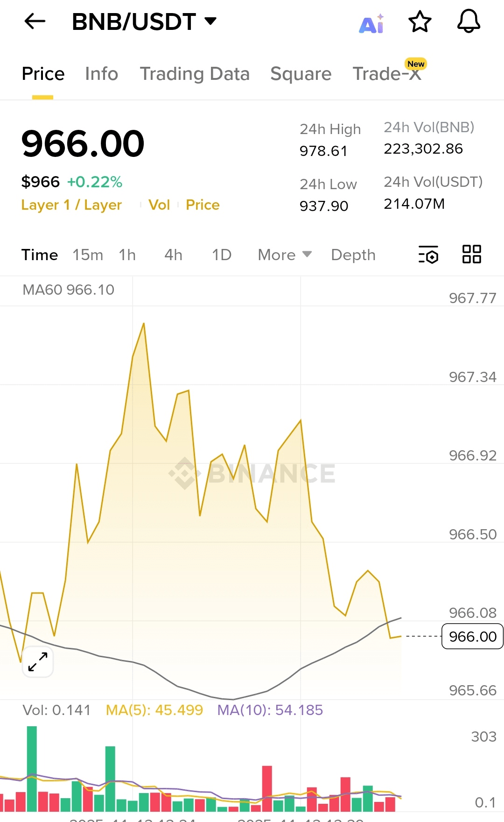Open the AI assistant icon
Viewport: 504px width, 822px height.
point(371,23)
